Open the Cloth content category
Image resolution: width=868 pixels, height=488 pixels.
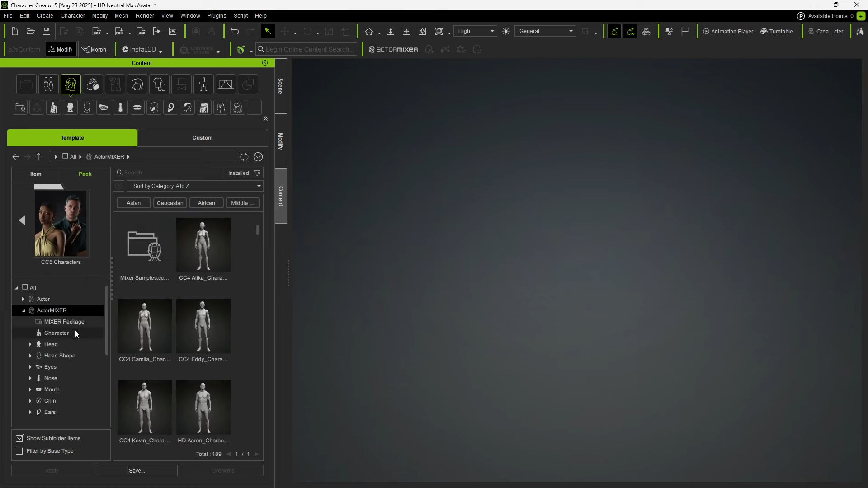tap(159, 84)
